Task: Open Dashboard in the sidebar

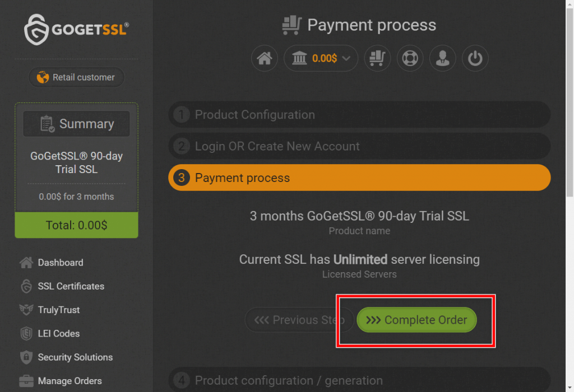Action: click(x=61, y=263)
